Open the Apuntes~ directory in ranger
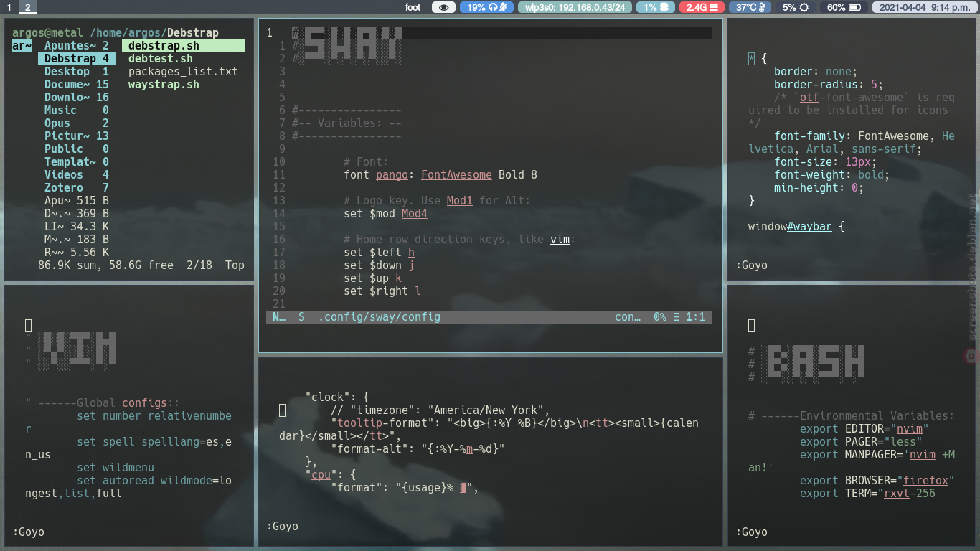The image size is (980, 551). [77, 46]
